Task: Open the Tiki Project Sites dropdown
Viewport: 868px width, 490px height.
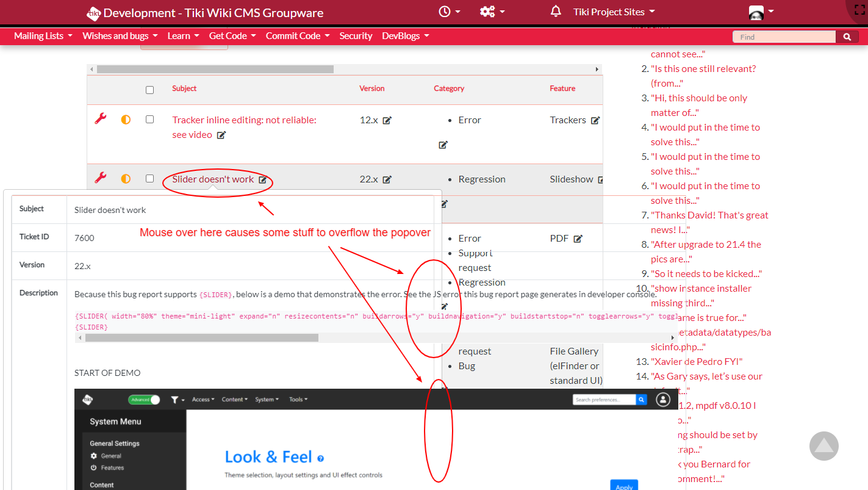Action: pos(614,12)
